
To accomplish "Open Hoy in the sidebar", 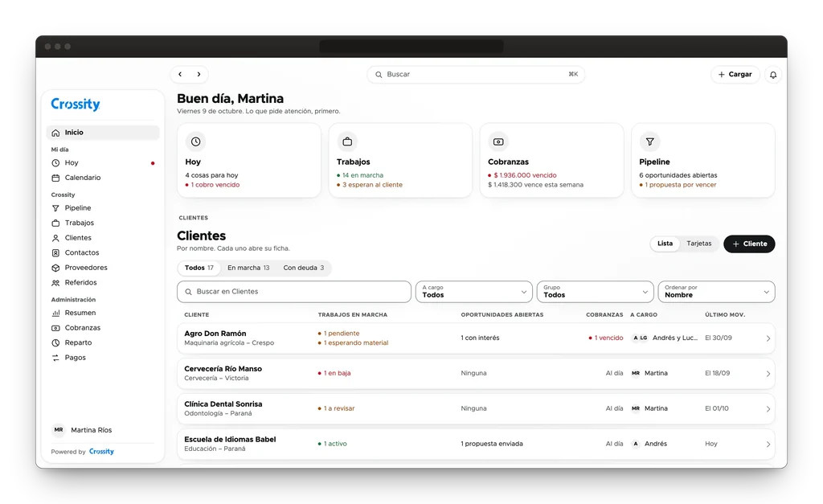I will point(103,162).
